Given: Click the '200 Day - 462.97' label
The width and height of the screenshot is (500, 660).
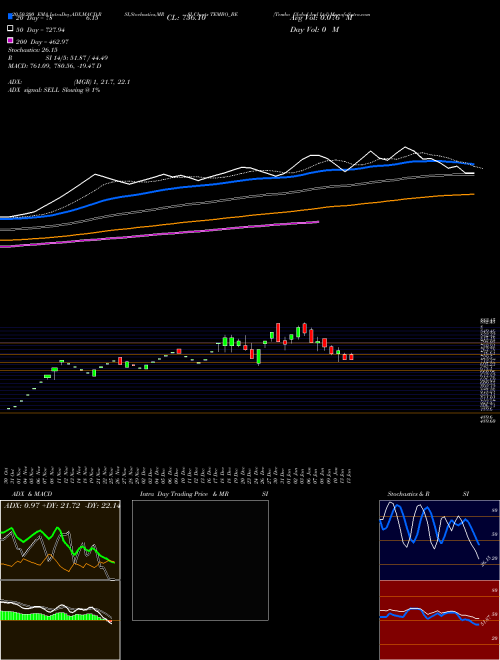Looking at the screenshot, I should [x=42, y=42].
